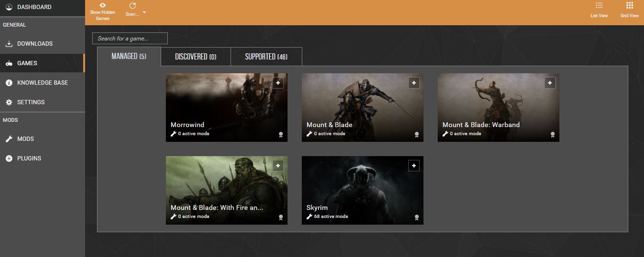This screenshot has height=257, width=644.
Task: Click the Skyrim title text
Action: pyautogui.click(x=317, y=208)
